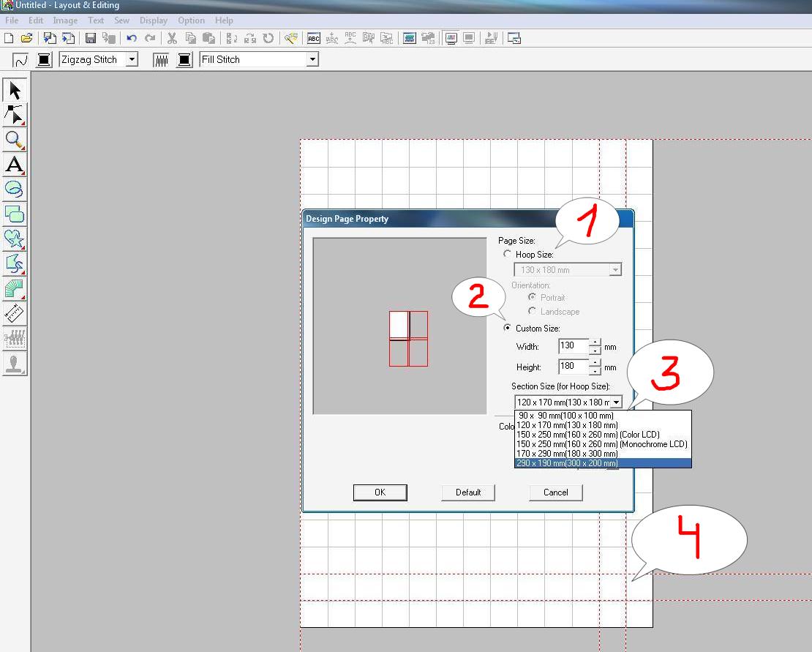The height and width of the screenshot is (652, 812).
Task: Click the Width input field
Action: [574, 346]
